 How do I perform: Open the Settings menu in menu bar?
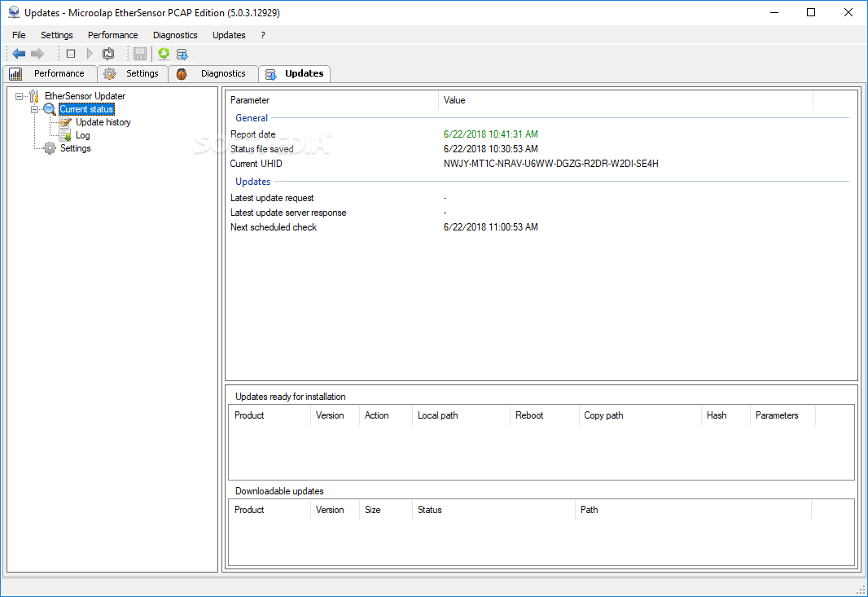tap(56, 35)
